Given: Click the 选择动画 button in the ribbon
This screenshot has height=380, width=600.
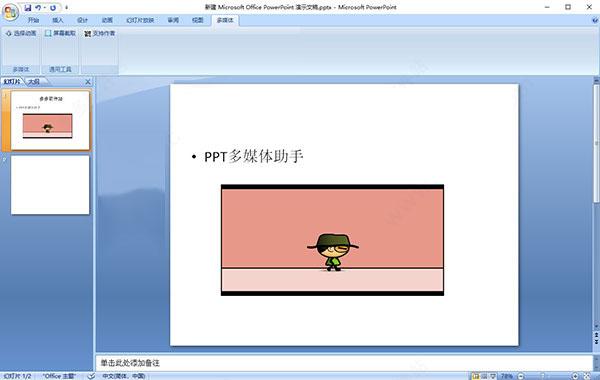Looking at the screenshot, I should coord(21,33).
